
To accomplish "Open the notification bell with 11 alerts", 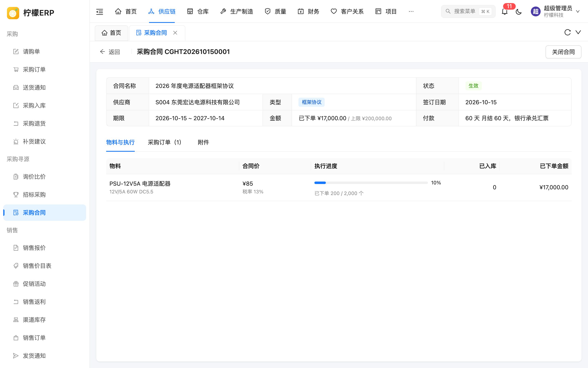I will click(x=505, y=11).
